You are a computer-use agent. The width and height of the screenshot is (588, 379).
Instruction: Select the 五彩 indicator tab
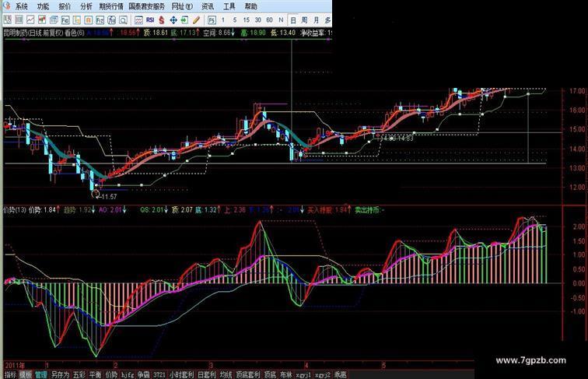[x=79, y=374]
